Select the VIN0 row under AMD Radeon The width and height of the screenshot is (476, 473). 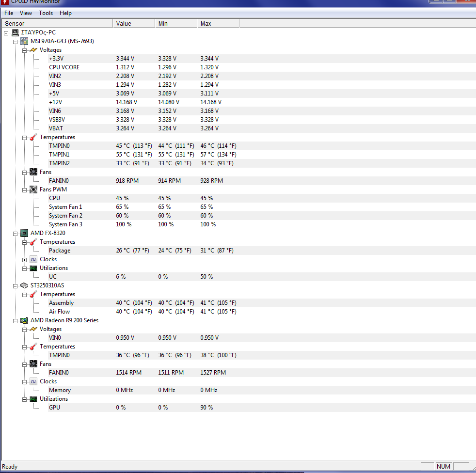pos(262,338)
